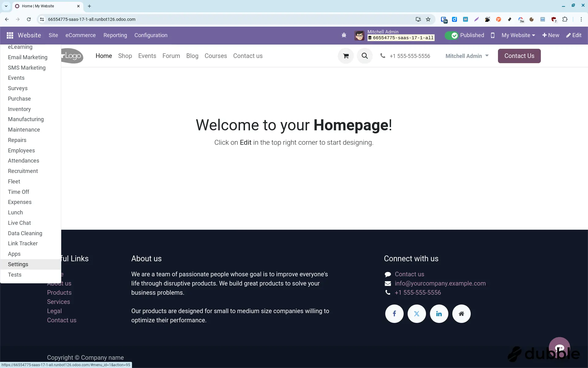Open the eCommerce menu
The image size is (588, 368).
point(81,35)
